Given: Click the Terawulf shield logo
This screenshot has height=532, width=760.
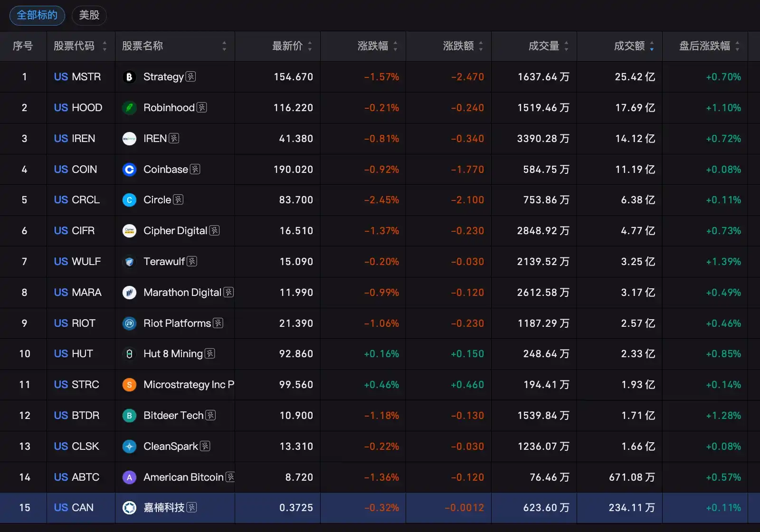Looking at the screenshot, I should 129,262.
